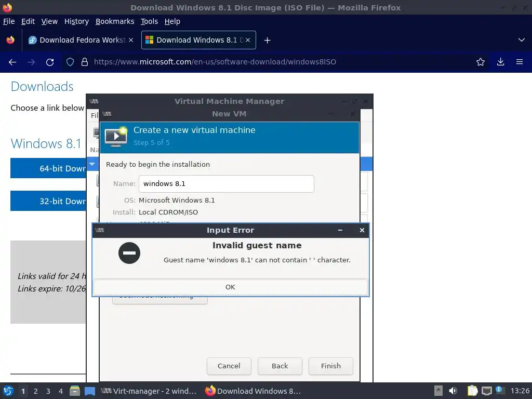Image resolution: width=532 pixels, height=399 pixels.
Task: Click the 32-bit Download button
Action: tap(48, 201)
